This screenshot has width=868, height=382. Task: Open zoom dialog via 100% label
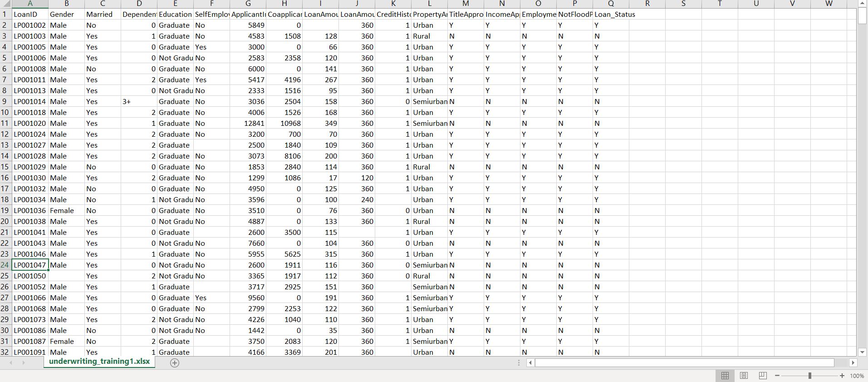pyautogui.click(x=857, y=376)
